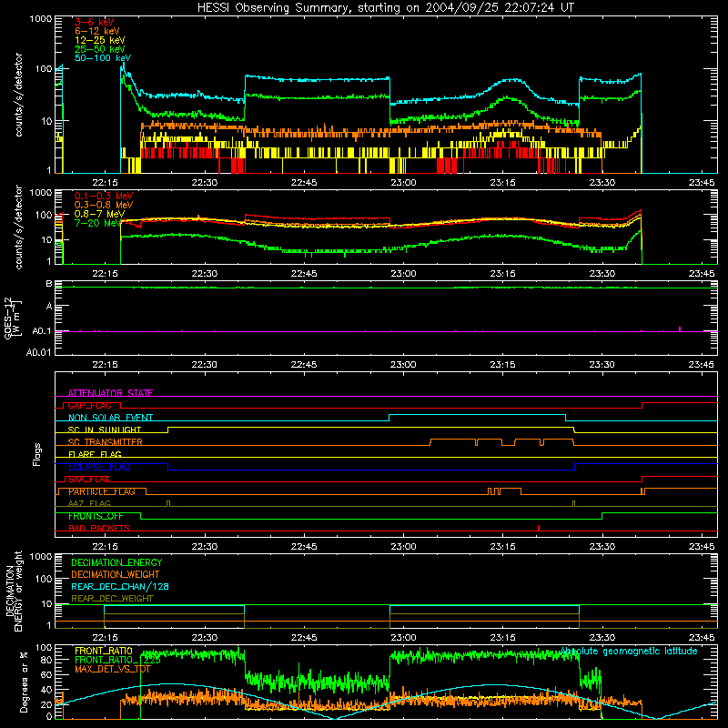Screen dimensions: 728x728
Task: Select the PARTICLE_FLAG label
Action: pyautogui.click(x=102, y=491)
